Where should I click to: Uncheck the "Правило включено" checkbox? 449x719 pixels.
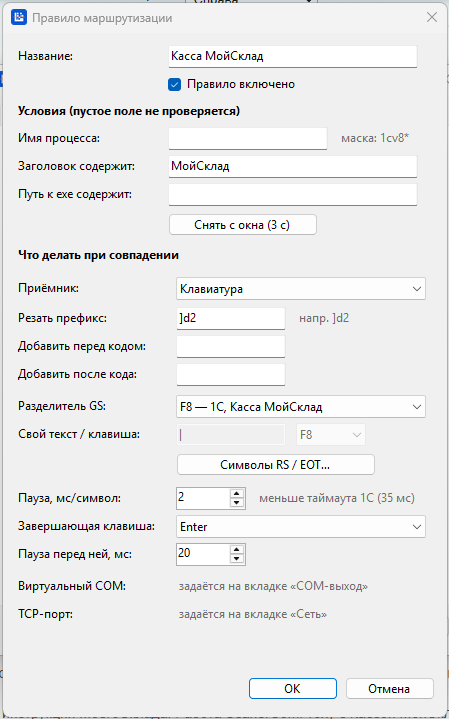(x=174, y=84)
